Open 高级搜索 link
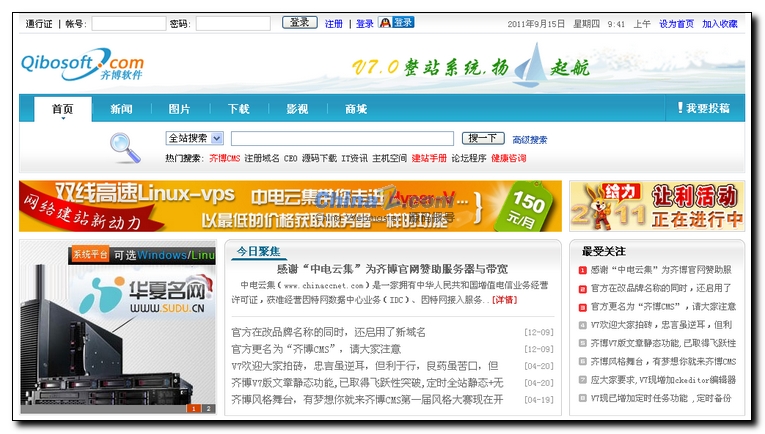The image size is (765, 434). [x=530, y=140]
